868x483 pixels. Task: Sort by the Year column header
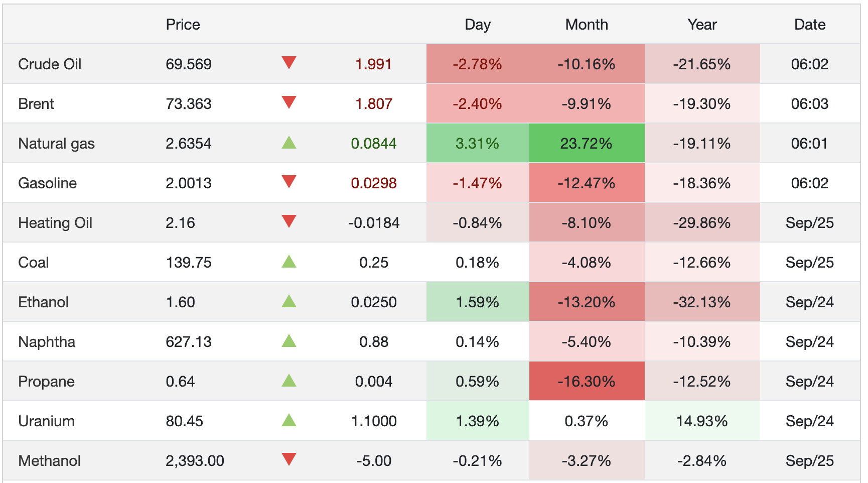click(702, 25)
